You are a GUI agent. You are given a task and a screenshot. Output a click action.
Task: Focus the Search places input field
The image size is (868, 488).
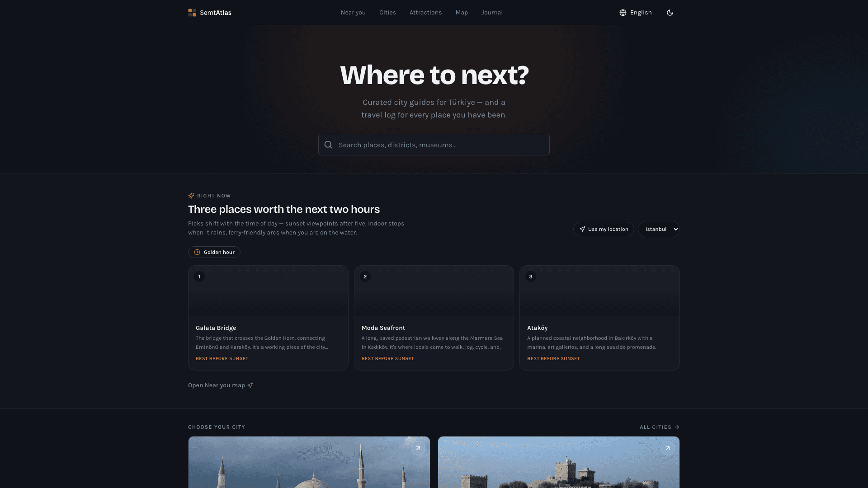pos(434,145)
